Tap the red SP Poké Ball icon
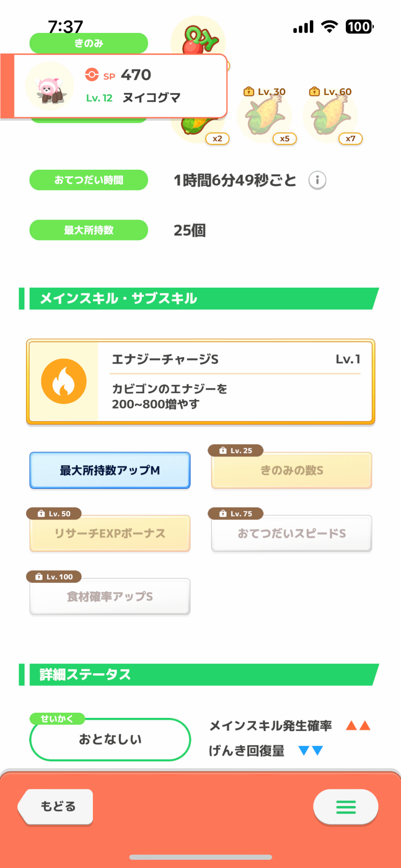Image resolution: width=401 pixels, height=868 pixels. pyautogui.click(x=92, y=75)
